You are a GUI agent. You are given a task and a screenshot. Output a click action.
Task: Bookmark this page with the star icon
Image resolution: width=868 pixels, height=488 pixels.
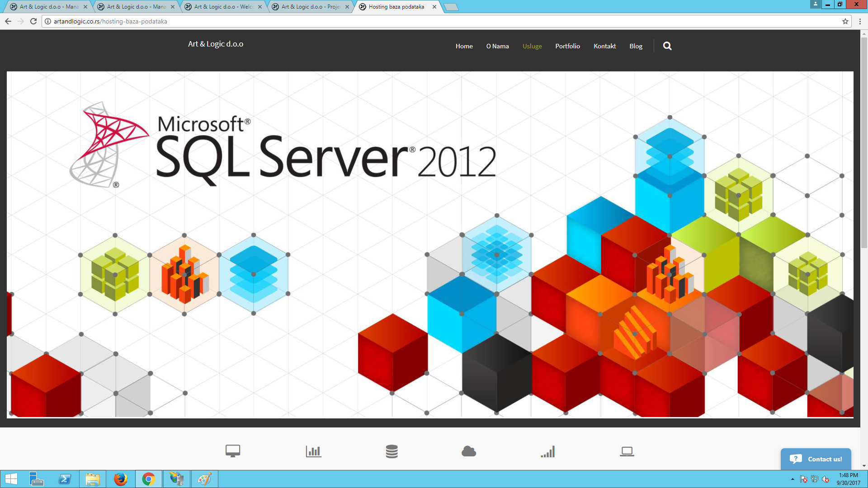845,21
